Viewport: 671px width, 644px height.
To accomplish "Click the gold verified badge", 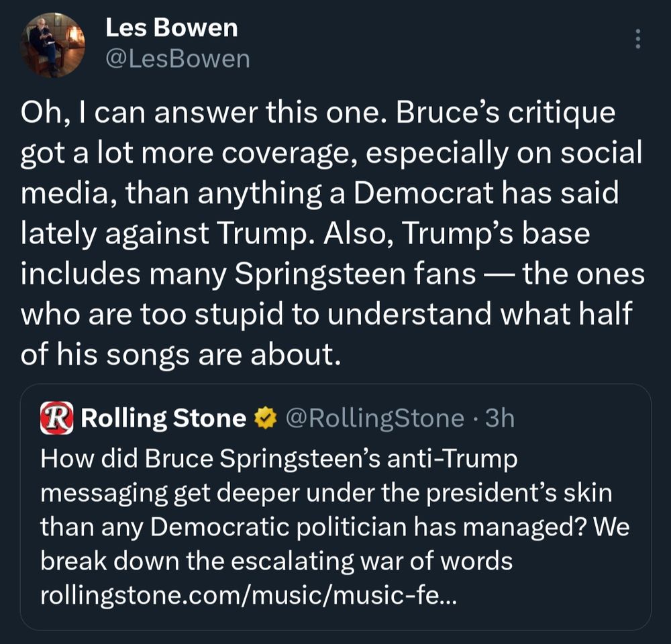I will pyautogui.click(x=266, y=419).
